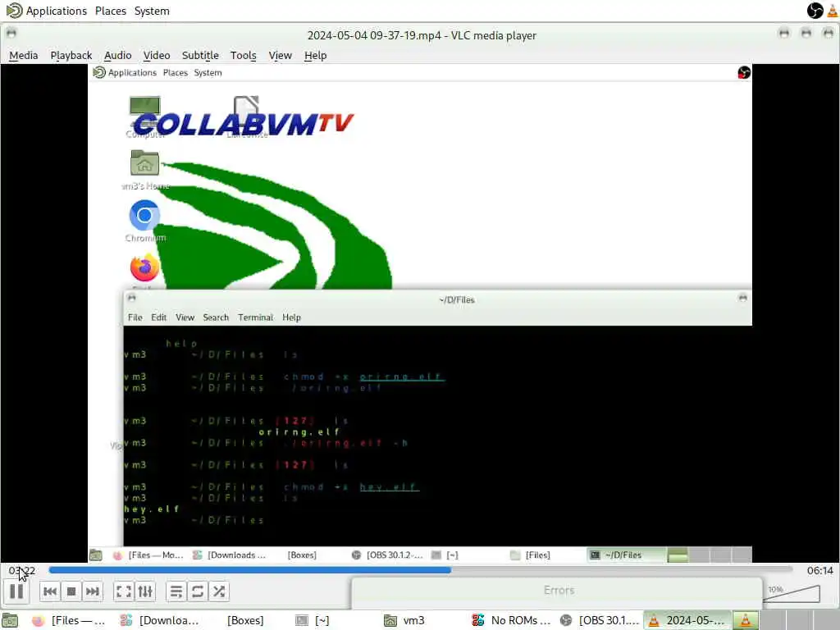
Task: Click the VLC window menu button in title bar
Action: 11,33
